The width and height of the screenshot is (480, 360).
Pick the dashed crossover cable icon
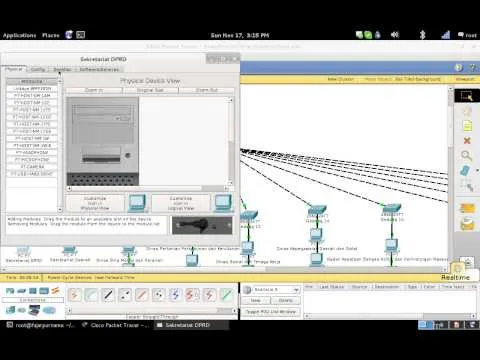click(x=125, y=295)
